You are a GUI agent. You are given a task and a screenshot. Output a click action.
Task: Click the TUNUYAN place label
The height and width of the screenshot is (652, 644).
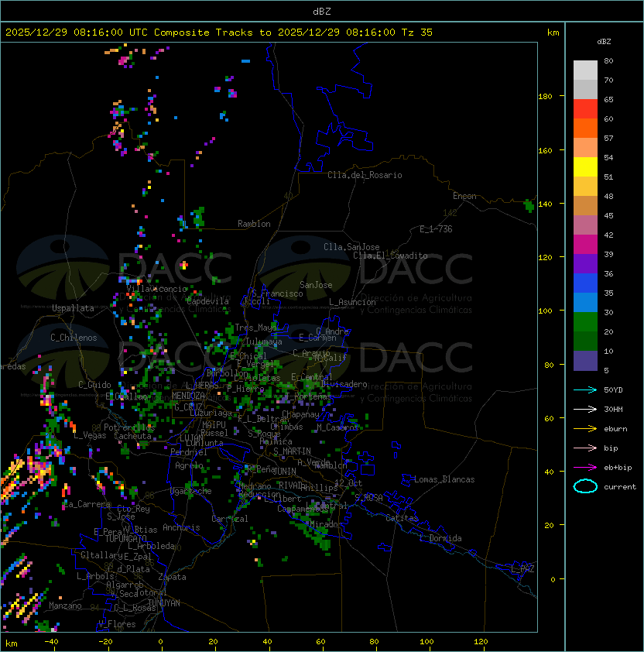point(164,603)
